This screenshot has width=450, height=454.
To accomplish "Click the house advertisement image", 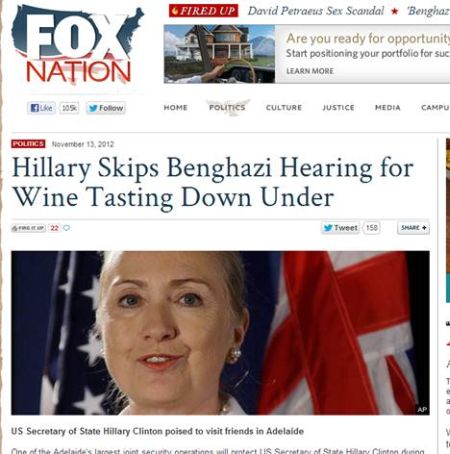I will coord(219,54).
